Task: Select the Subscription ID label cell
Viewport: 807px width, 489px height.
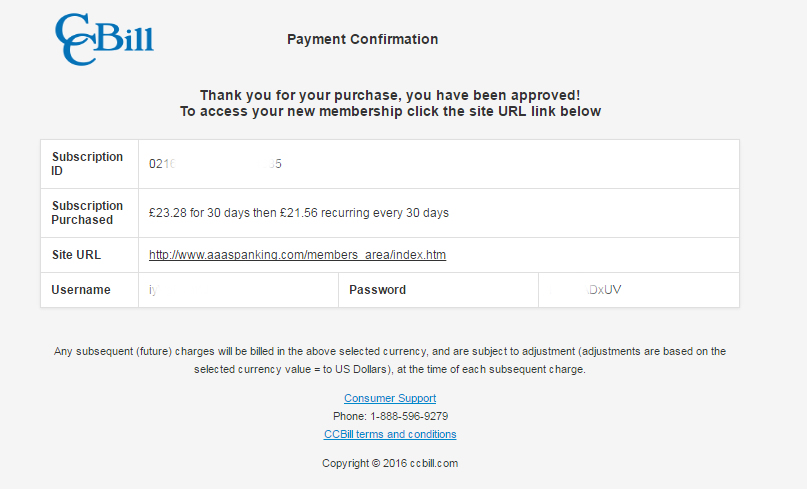Action: click(88, 164)
